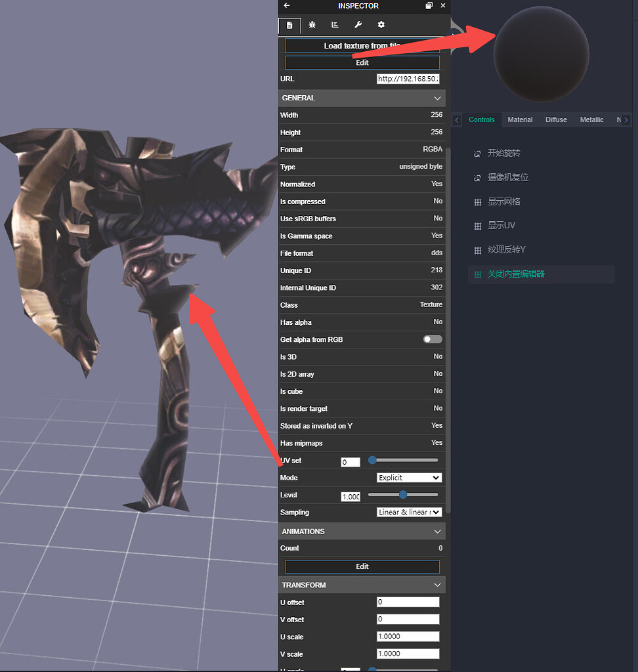Select the Debug tab bug icon
Viewport: 638px width, 672px height.
(312, 25)
